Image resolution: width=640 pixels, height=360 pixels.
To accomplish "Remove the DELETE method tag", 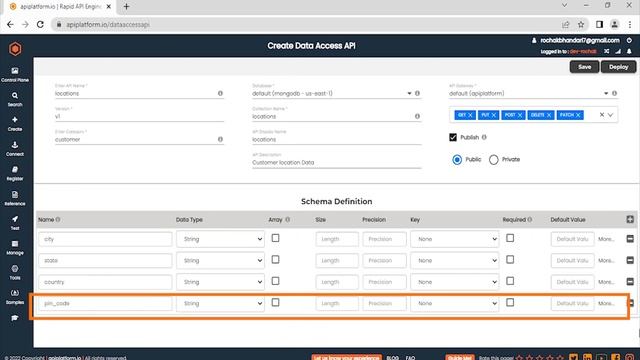I will (549, 115).
